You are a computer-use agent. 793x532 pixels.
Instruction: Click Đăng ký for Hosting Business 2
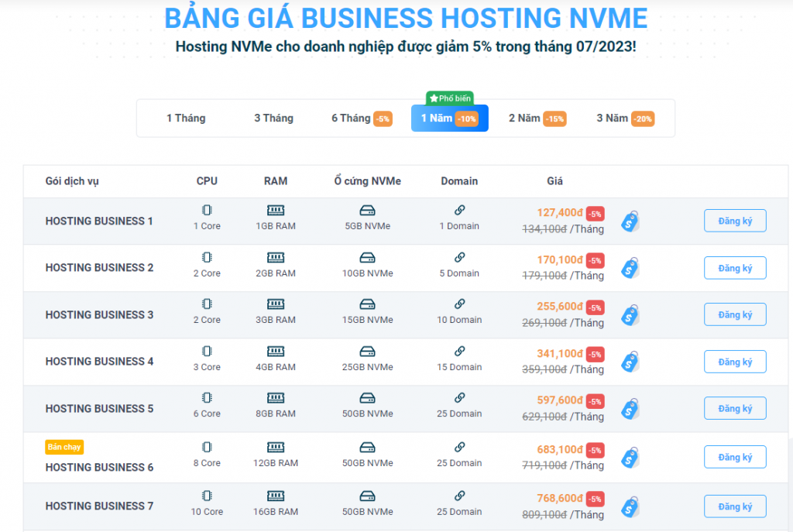pyautogui.click(x=735, y=268)
